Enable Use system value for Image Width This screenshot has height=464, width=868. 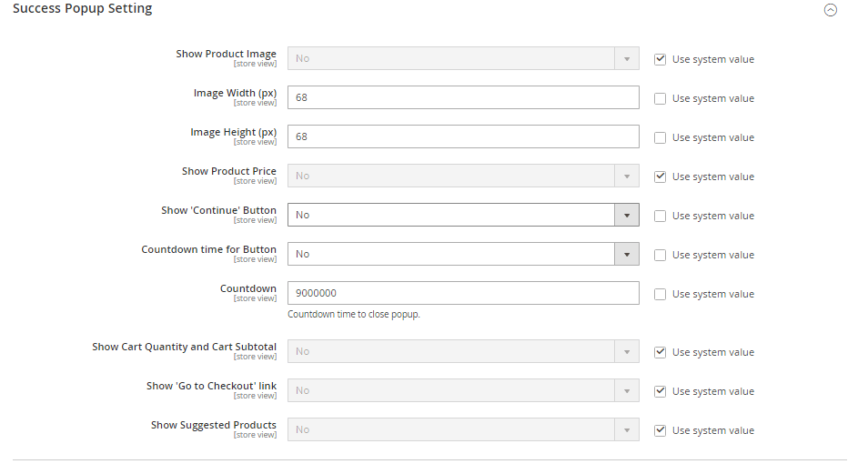[661, 98]
